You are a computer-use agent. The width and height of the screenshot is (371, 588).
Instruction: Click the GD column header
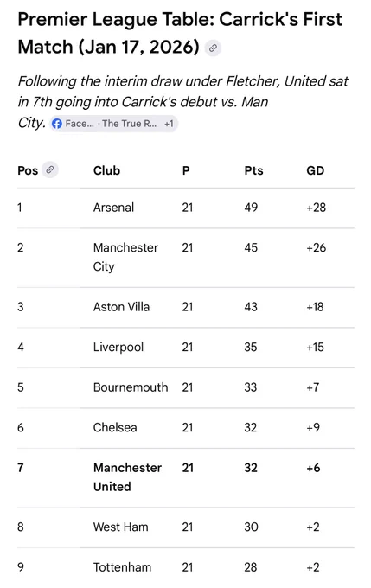315,170
